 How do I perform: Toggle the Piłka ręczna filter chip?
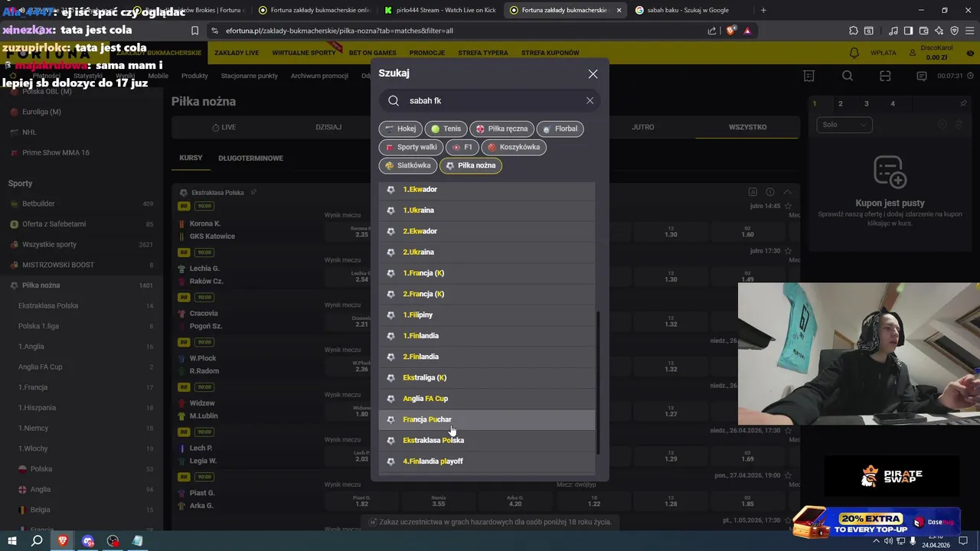[x=501, y=129]
